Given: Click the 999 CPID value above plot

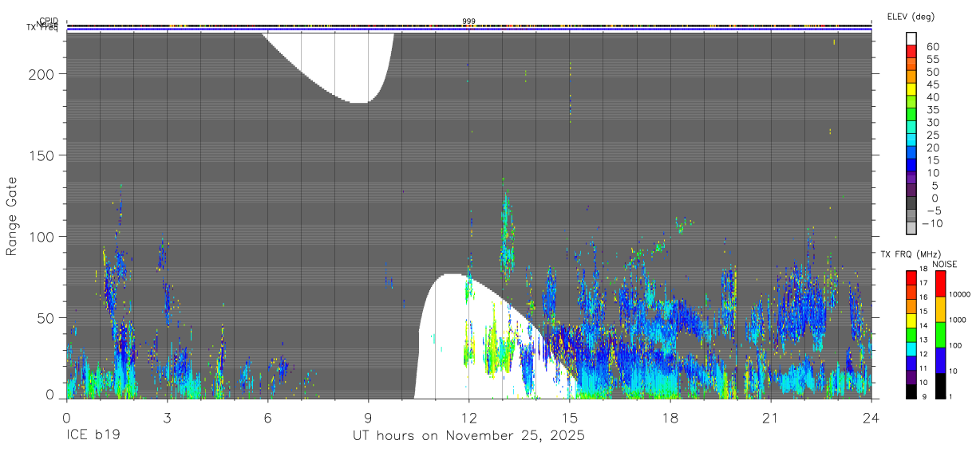Looking at the screenshot, I should [469, 21].
